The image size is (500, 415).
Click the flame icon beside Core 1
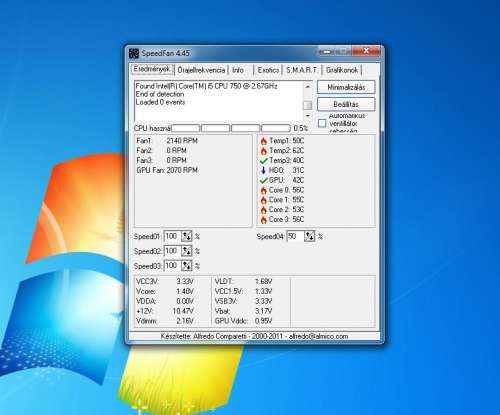point(264,200)
